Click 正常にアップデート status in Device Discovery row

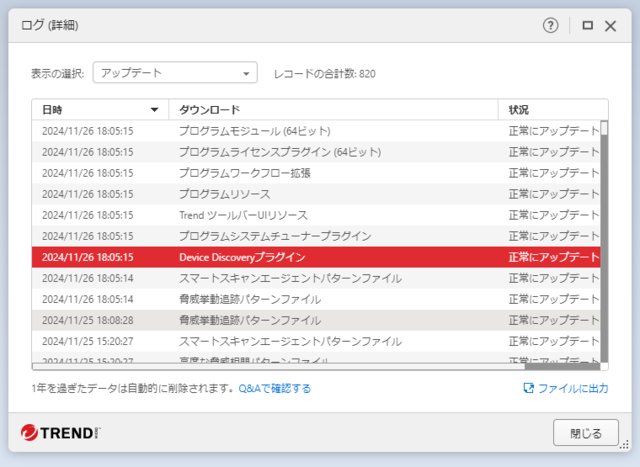coord(553,257)
